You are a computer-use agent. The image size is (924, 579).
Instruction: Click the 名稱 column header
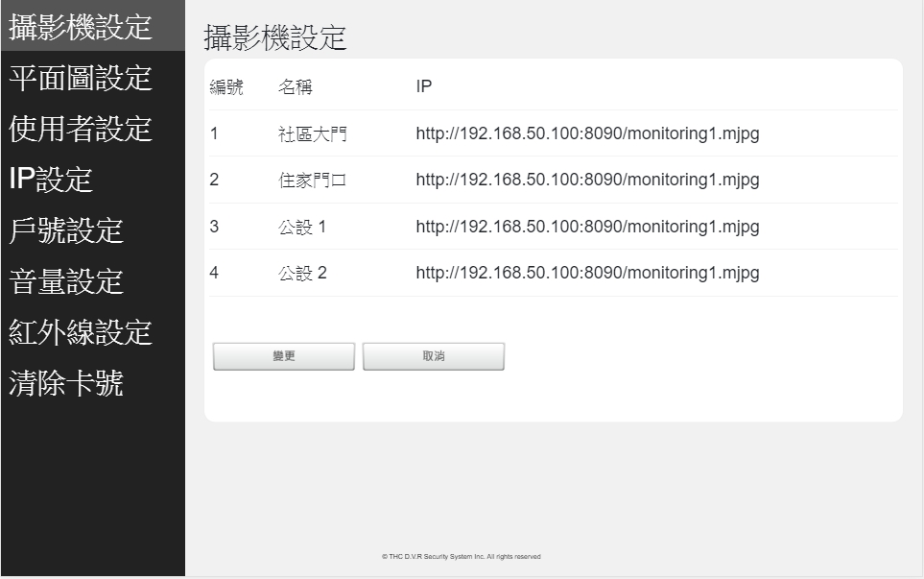pos(296,88)
